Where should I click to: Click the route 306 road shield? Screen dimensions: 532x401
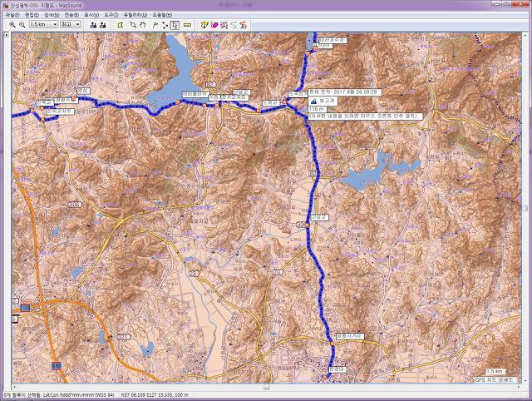coord(75,205)
